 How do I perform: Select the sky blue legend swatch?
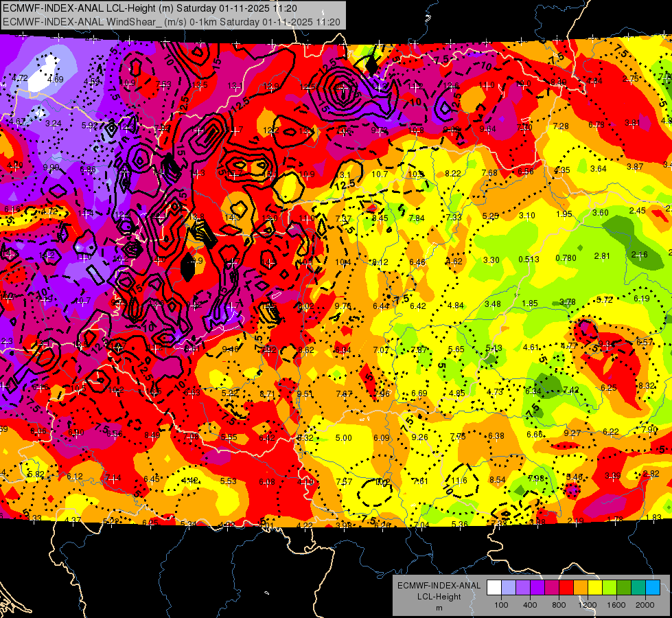coord(653,587)
